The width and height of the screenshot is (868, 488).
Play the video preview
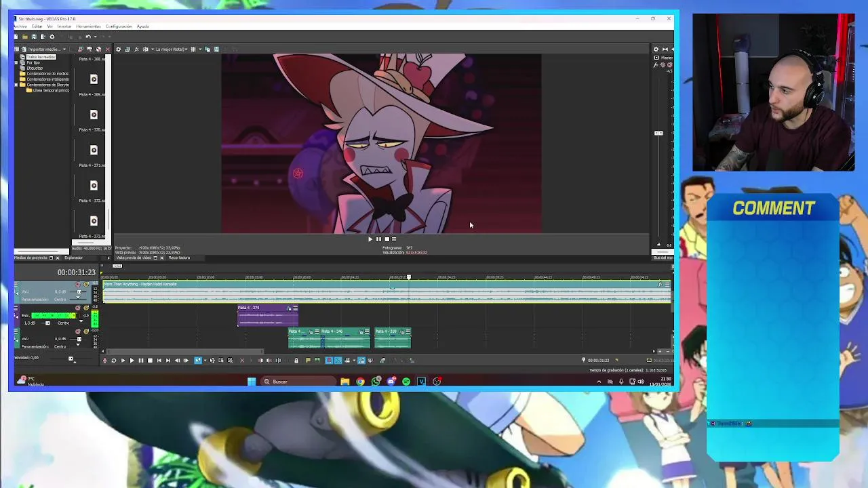coord(370,239)
